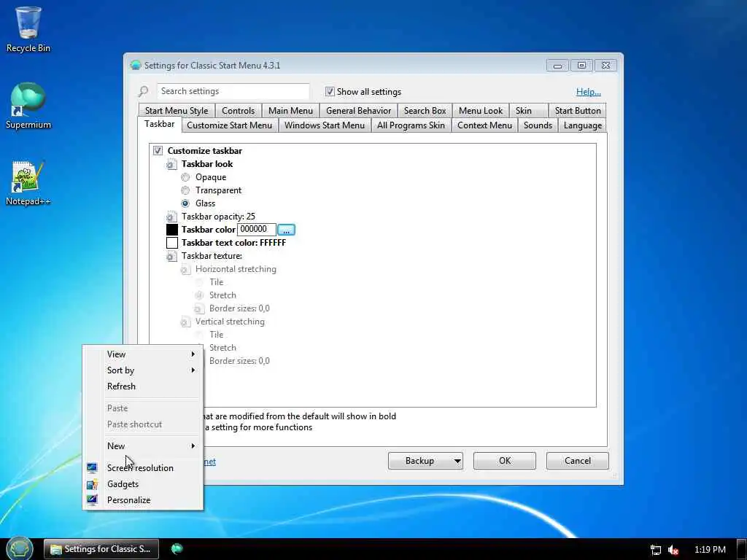The width and height of the screenshot is (747, 560).
Task: Select the Glass radio button
Action: click(x=185, y=203)
